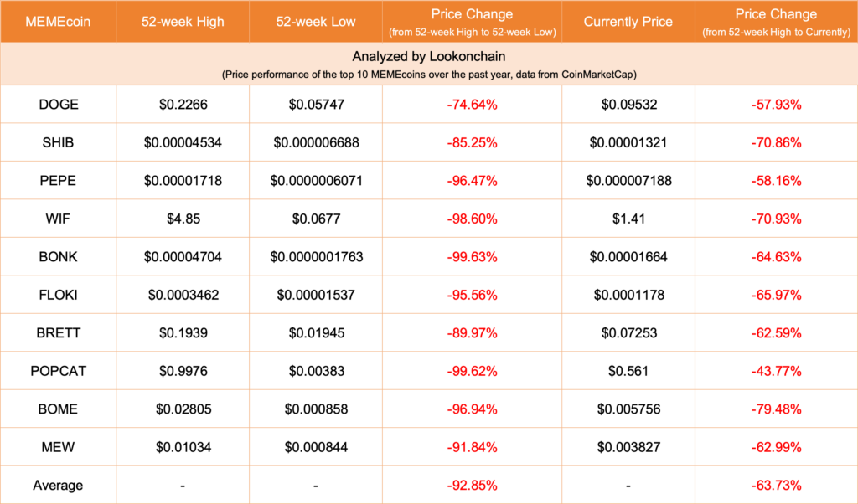Select BONK's 52-week low $0.0000001763
Screen dimensions: 858x504
point(316,257)
